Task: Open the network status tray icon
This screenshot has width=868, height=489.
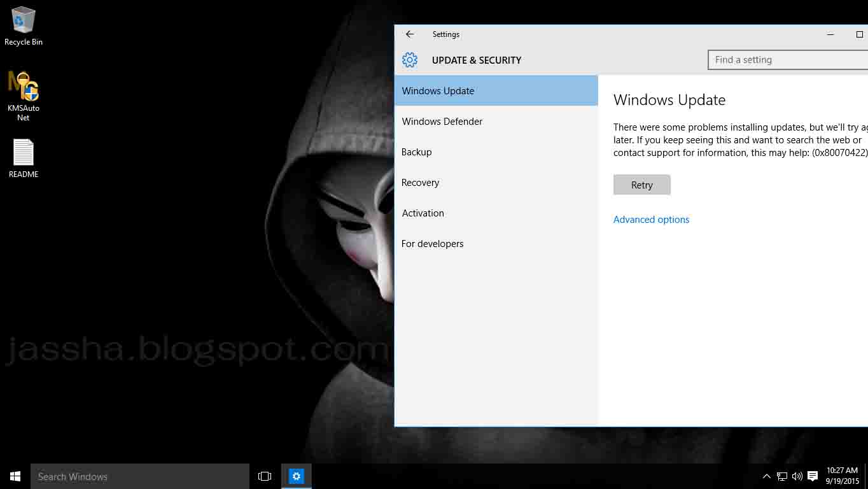Action: (x=782, y=476)
